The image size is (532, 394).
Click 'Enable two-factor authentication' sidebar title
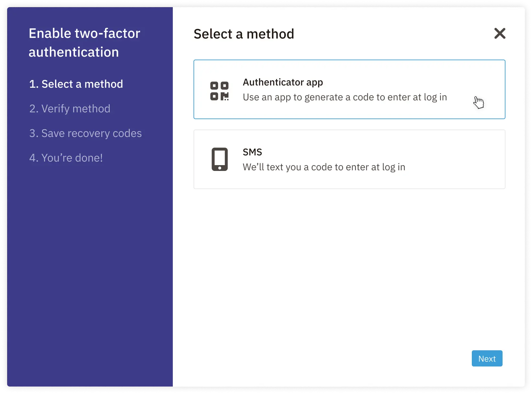click(84, 43)
